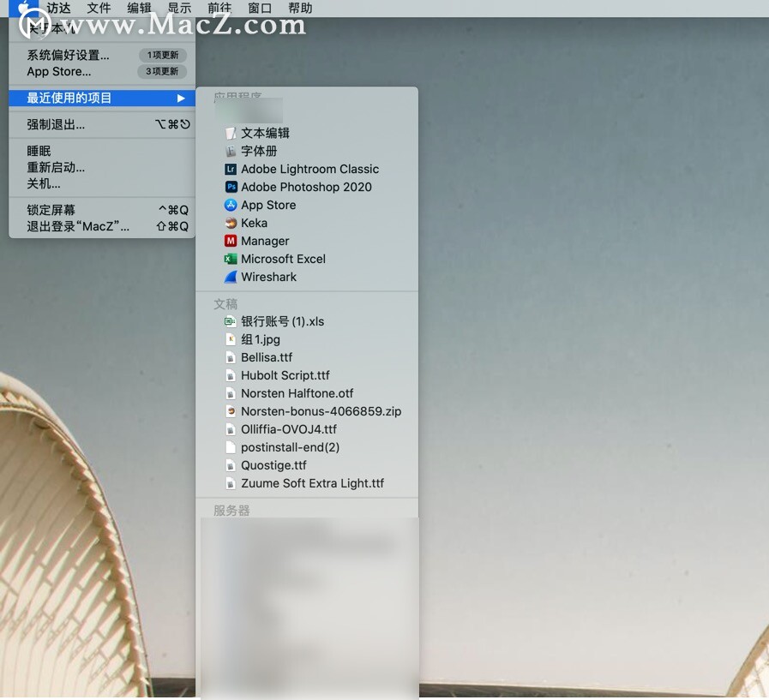
Task: Open Zuume Soft Extra Light.ttf icon
Action: tap(231, 483)
